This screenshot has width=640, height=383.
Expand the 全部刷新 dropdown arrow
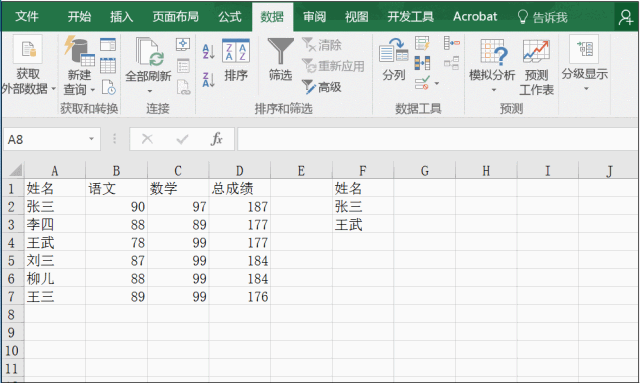149,90
